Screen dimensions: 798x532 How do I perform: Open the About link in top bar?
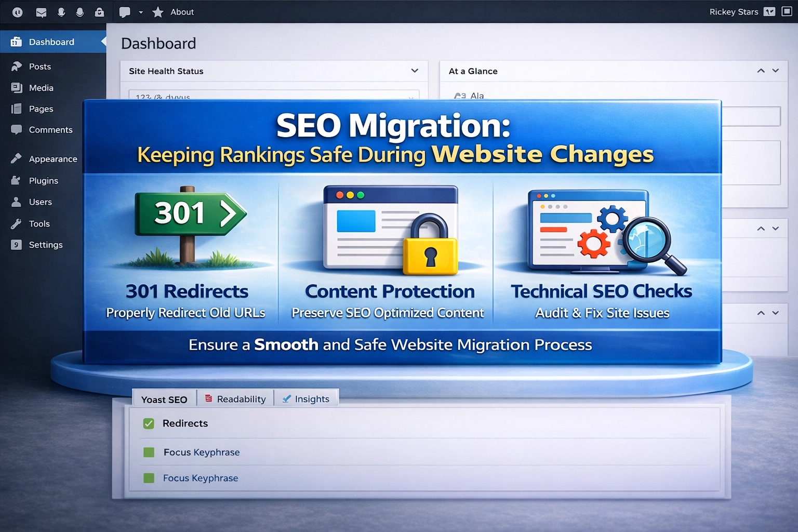[x=182, y=12]
